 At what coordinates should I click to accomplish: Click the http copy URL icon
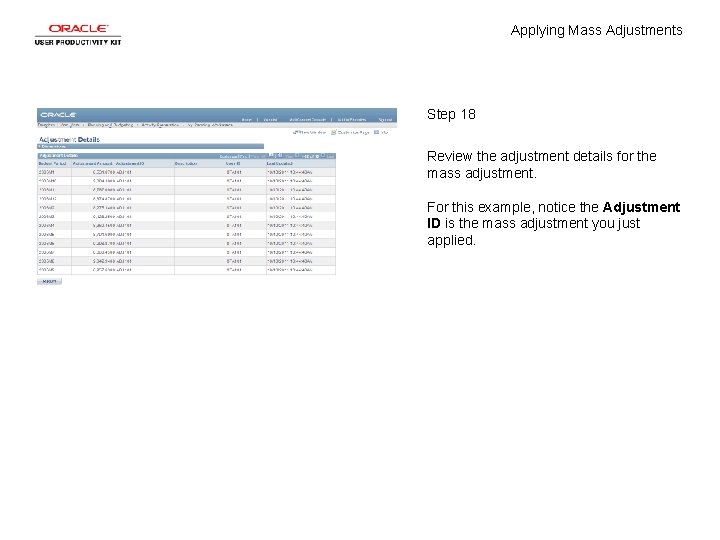click(381, 133)
